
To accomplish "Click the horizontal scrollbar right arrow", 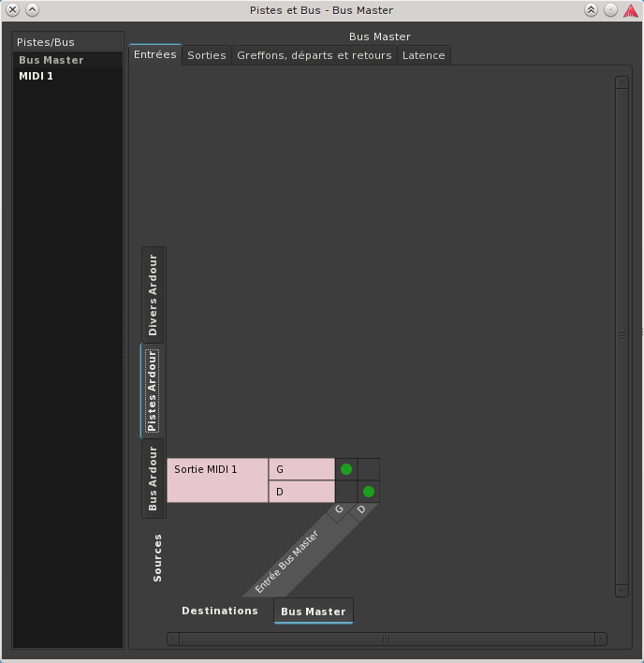I will [x=601, y=639].
